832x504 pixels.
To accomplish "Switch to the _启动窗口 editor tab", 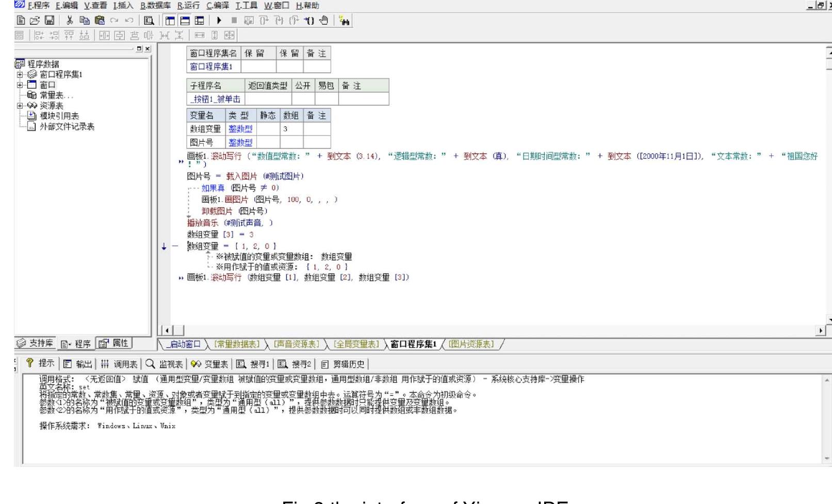I will (x=184, y=344).
